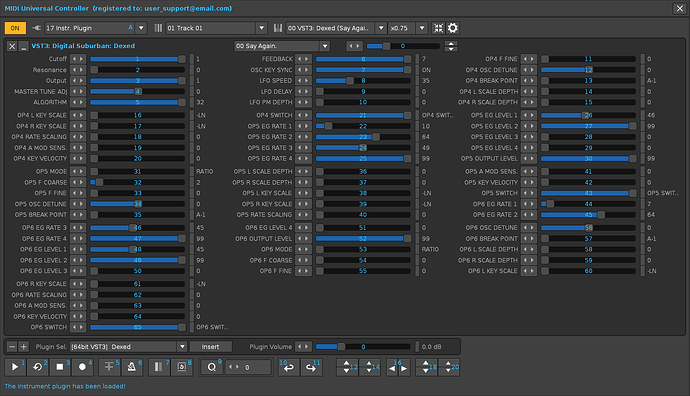Screen dimensions: 690x396
Task: Close the Dexed plugin panel with X
Action: [12, 46]
